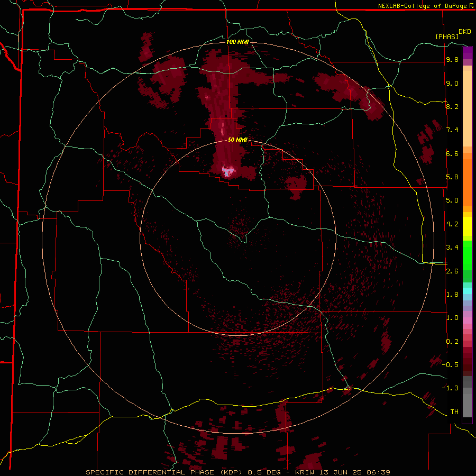This screenshot has width=476, height=476.
Task: Click the 100 NMI range ring label
Action: [x=237, y=42]
